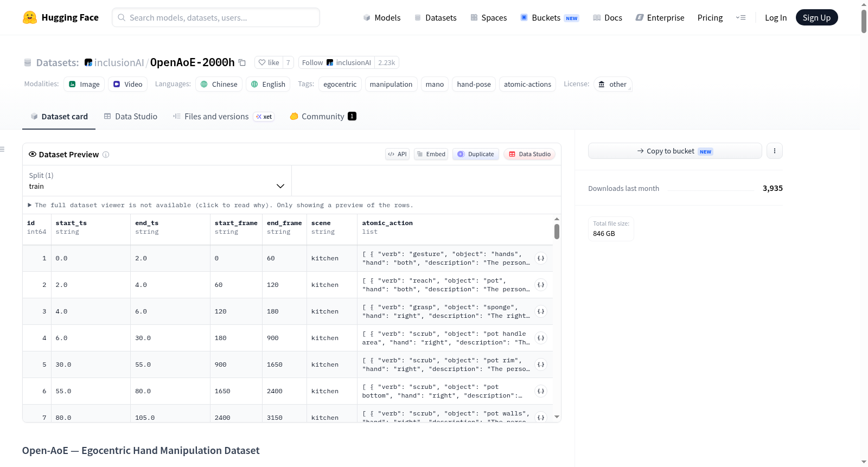Click the 846 GB total file size
Image resolution: width=868 pixels, height=467 pixels.
point(604,234)
